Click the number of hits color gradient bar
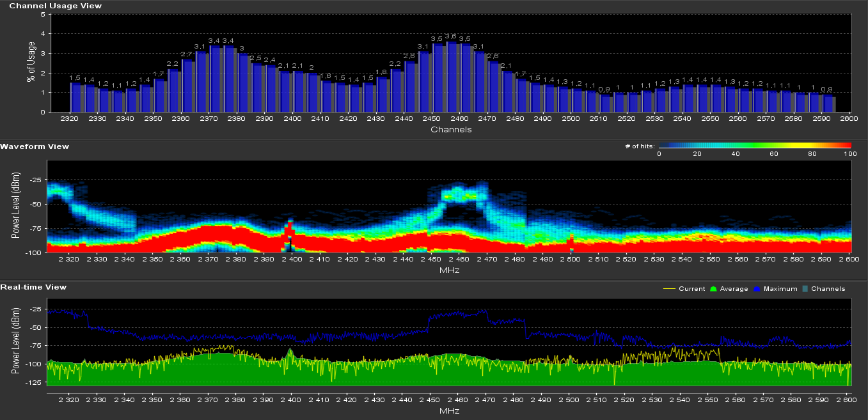Screen dimensions: 868x420 [755, 146]
